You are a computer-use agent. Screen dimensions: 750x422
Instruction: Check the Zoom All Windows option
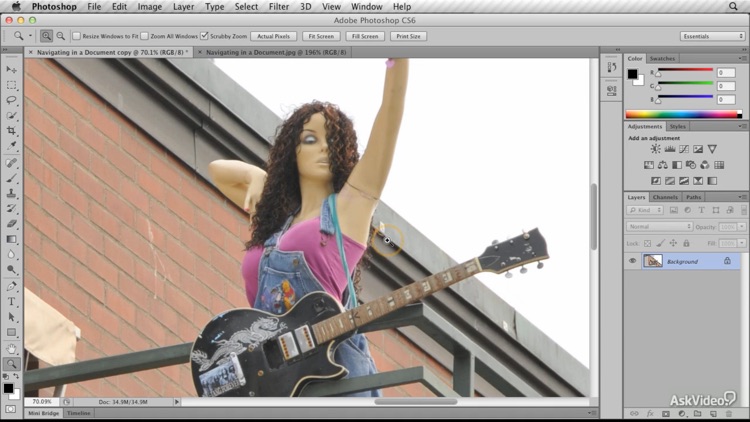coord(145,36)
